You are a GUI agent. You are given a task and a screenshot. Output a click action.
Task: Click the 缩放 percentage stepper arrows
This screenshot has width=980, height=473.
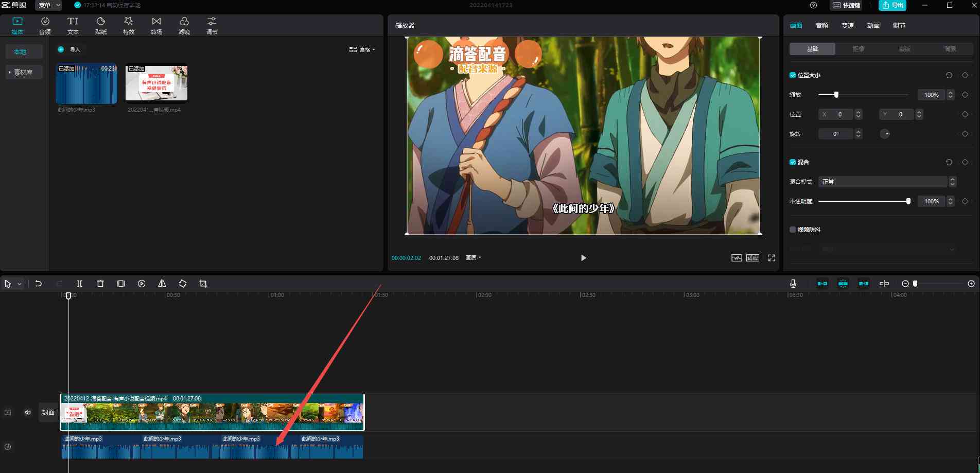pos(951,95)
